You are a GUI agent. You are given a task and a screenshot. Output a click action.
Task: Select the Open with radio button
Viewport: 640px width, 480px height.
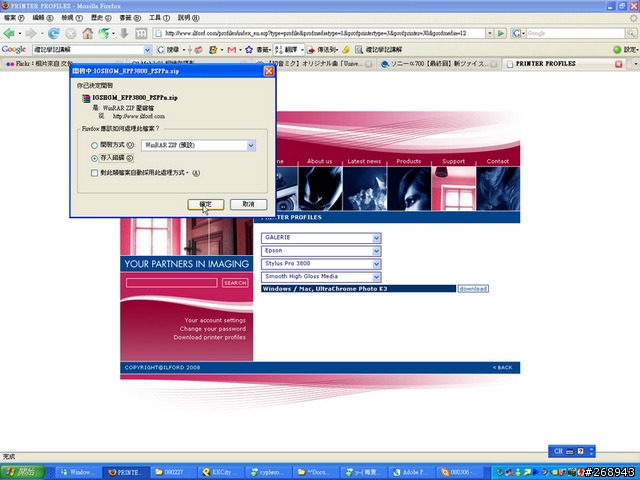point(94,145)
